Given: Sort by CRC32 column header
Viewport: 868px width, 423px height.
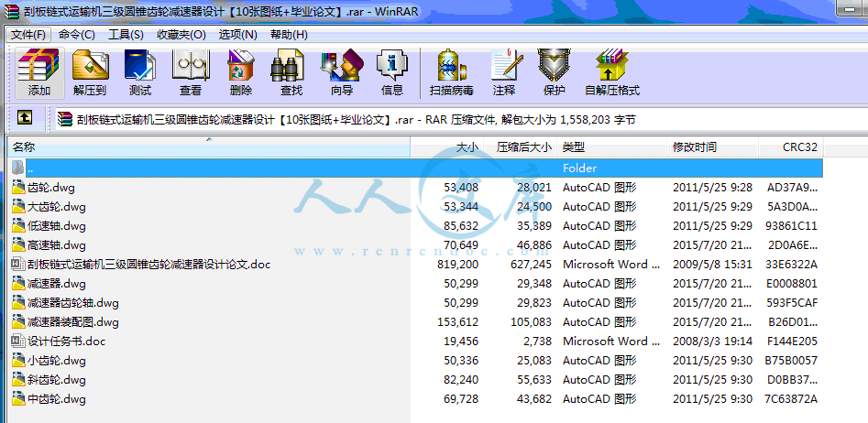Looking at the screenshot, I should click(791, 147).
